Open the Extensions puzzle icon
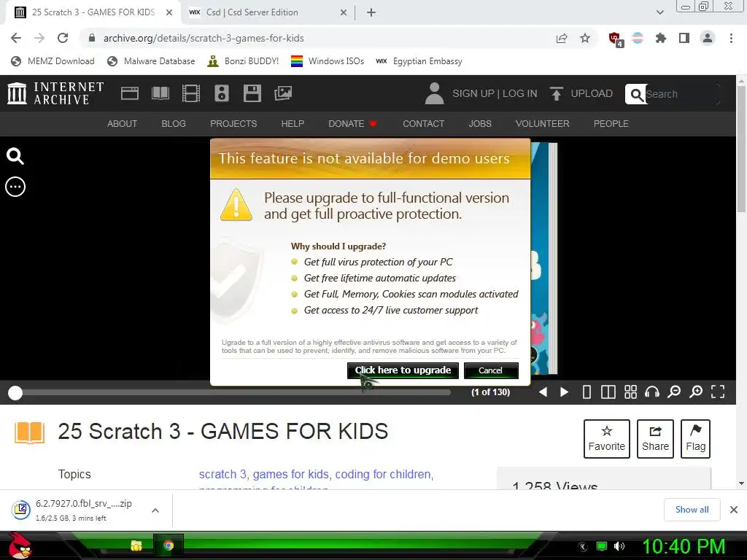Image resolution: width=747 pixels, height=560 pixels. click(x=661, y=38)
